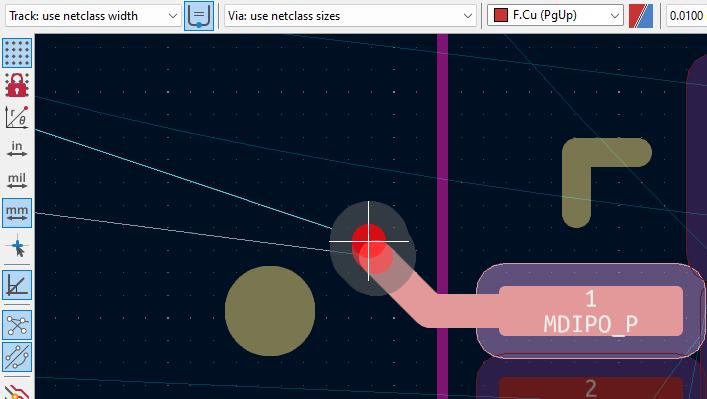This screenshot has height=399, width=707.
Task: Open the Track width dropdown
Action: pos(93,16)
